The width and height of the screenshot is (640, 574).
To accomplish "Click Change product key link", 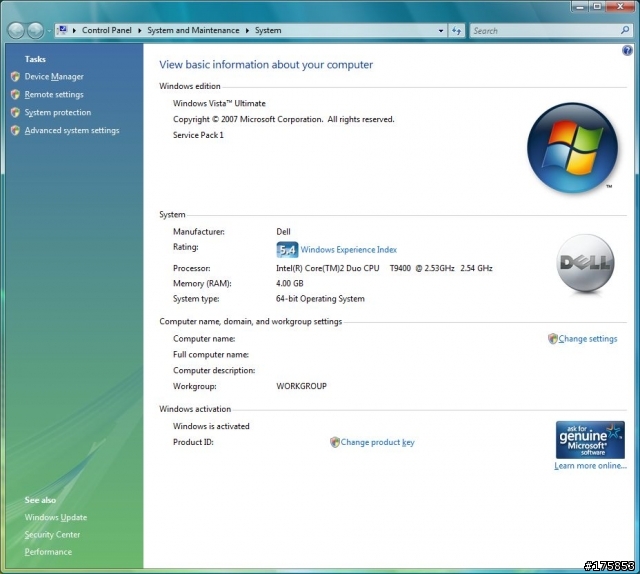I will pyautogui.click(x=378, y=442).
